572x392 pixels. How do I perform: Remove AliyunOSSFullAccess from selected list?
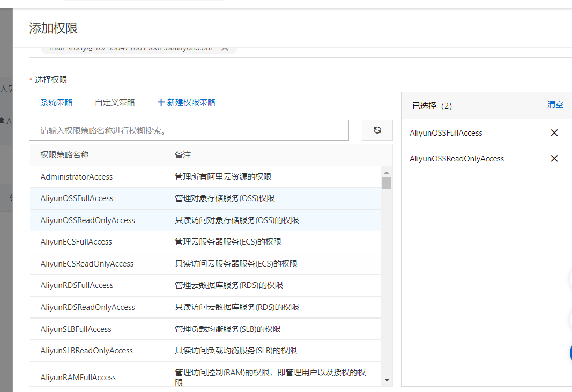coord(554,133)
